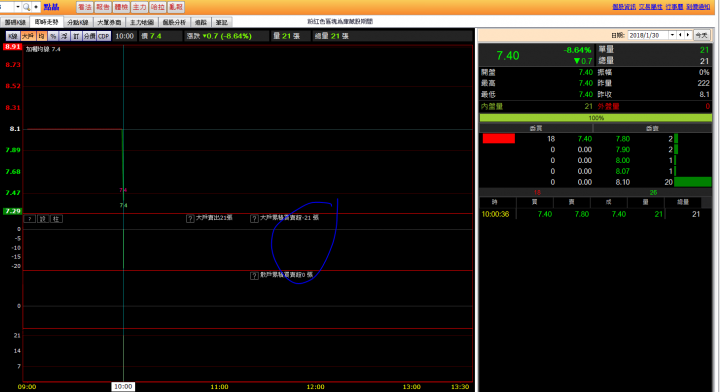Click the 柱 bar-style box in sub-chart
This screenshot has height=392, width=720.
[56, 219]
